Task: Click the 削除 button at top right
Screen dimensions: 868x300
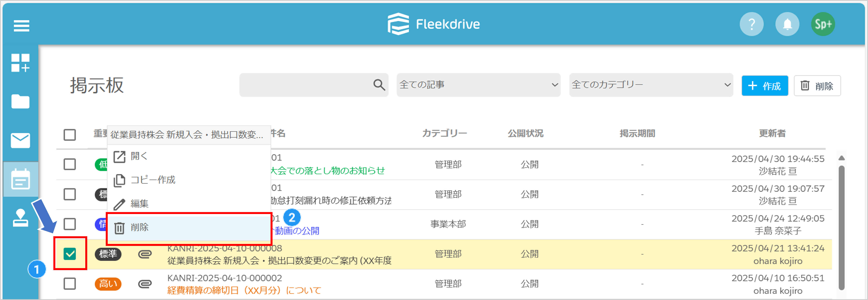Action: [x=817, y=86]
